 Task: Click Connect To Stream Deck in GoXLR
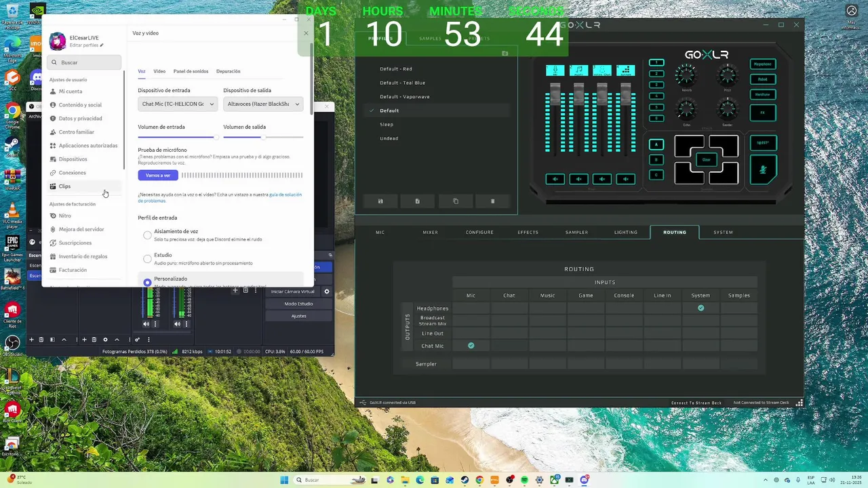click(x=696, y=403)
